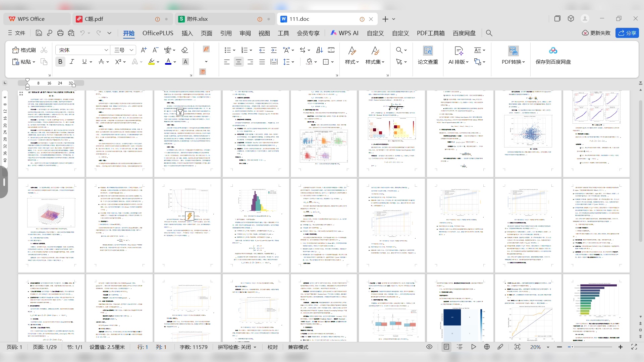The image size is (644, 362).
Task: Open print preview icon
Action: point(71,33)
